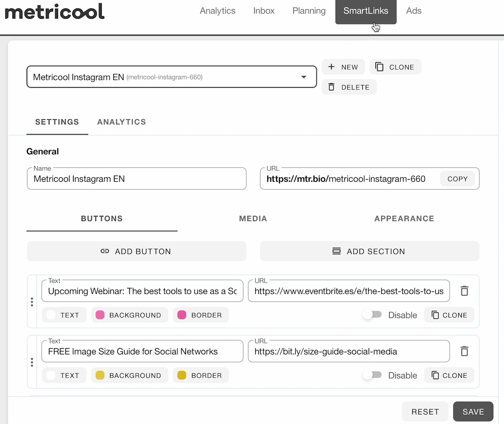Delete the Upcoming Webinar button via trash icon
The height and width of the screenshot is (424, 504).
(464, 291)
